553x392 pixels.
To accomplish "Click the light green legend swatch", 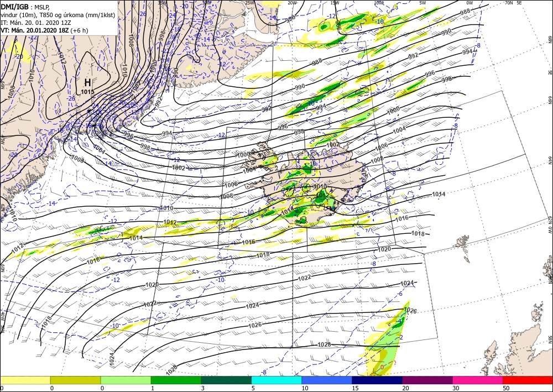I will 126,380.
